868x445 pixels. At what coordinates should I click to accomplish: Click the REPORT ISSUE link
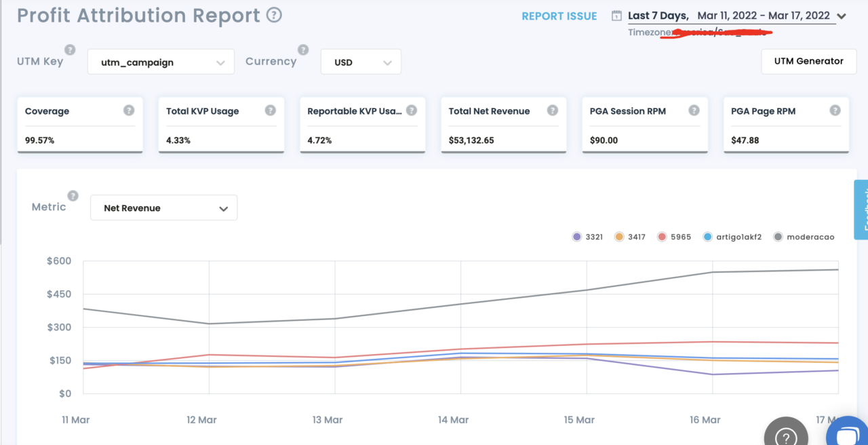[559, 16]
